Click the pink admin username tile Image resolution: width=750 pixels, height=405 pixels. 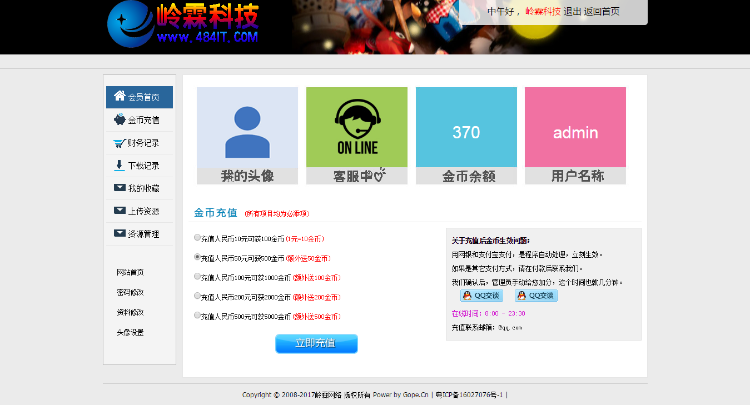[x=575, y=127]
